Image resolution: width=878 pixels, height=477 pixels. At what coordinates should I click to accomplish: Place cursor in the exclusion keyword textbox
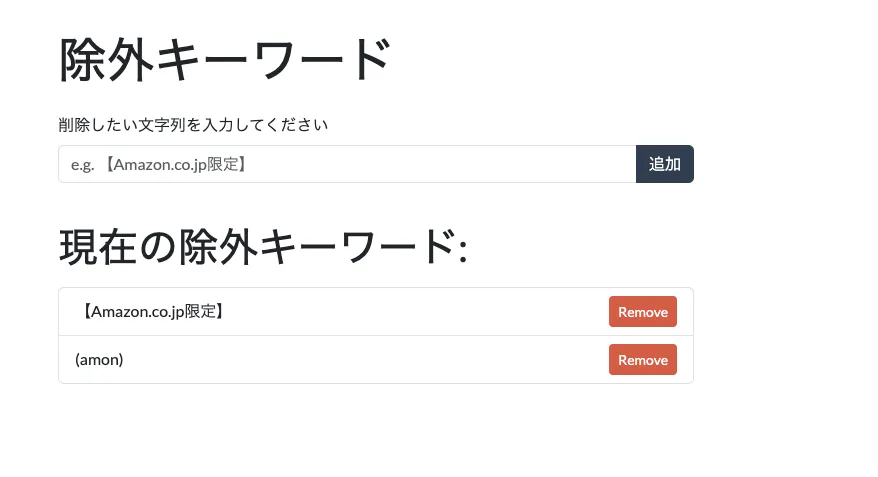tap(347, 164)
